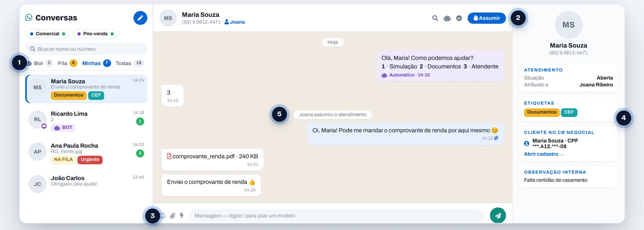Click Documentos tag on Maria Souza list row
The width and height of the screenshot is (644, 230).
point(68,95)
